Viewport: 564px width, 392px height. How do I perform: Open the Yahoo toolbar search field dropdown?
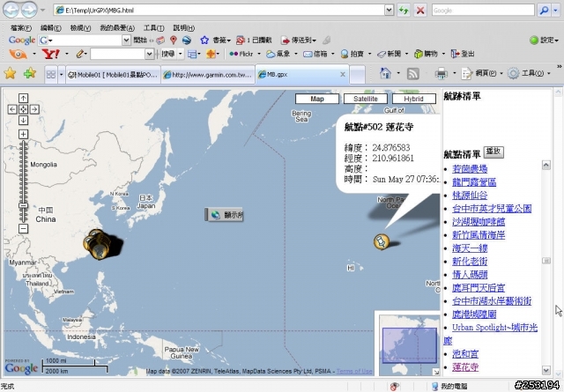pyautogui.click(x=149, y=54)
